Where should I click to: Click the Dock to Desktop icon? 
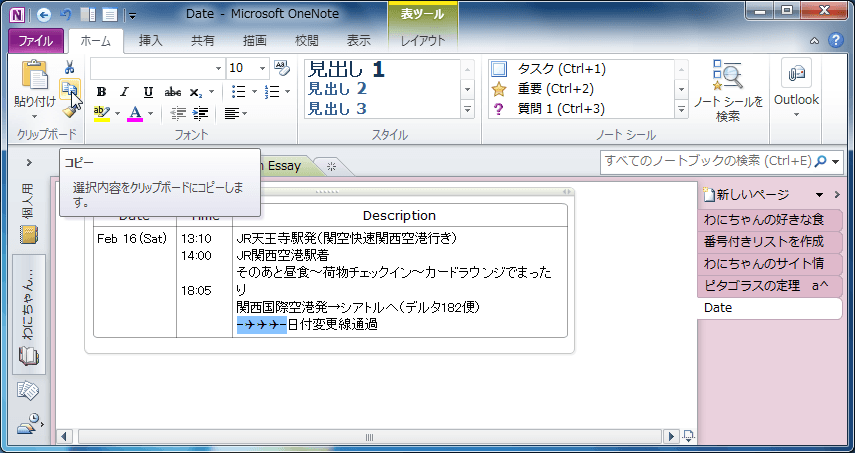[87, 14]
